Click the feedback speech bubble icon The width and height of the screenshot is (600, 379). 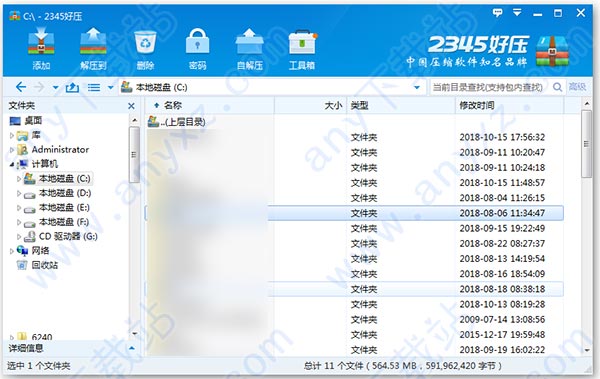tap(497, 13)
